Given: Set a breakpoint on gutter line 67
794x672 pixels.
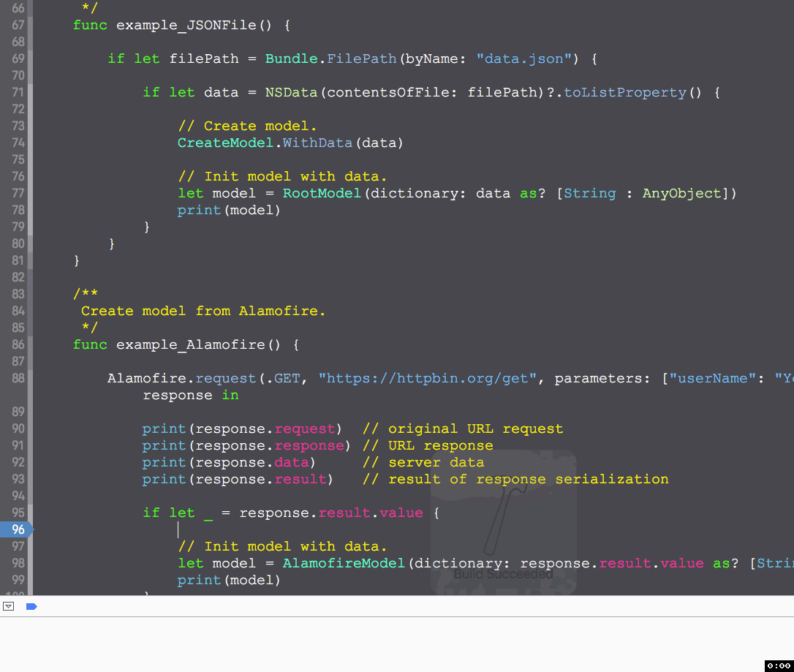Looking at the screenshot, I should pyautogui.click(x=18, y=25).
